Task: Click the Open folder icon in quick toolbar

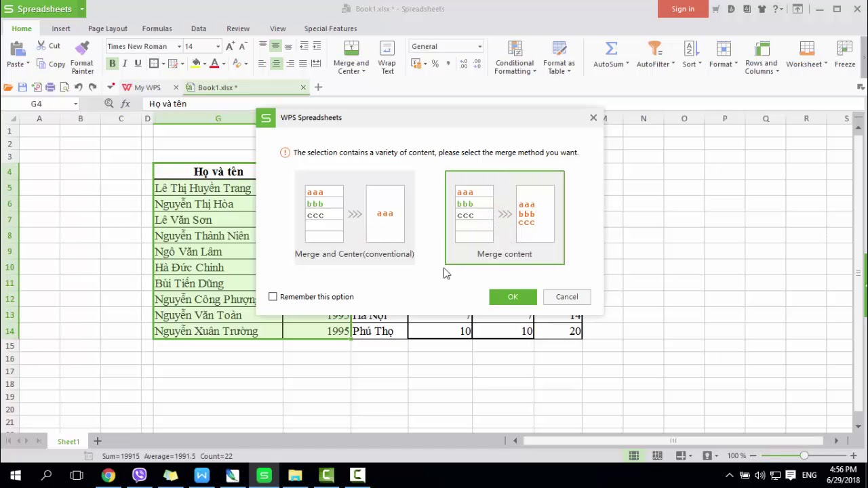Action: click(x=8, y=87)
